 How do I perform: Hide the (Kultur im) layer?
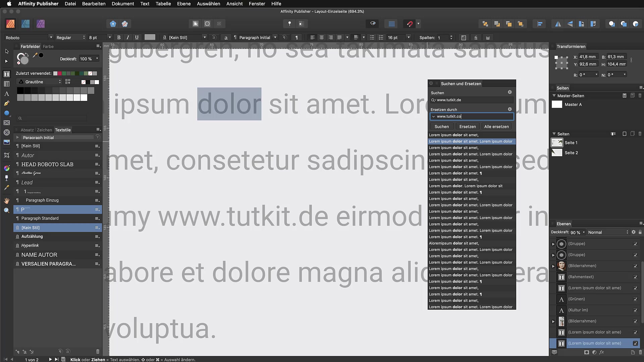click(x=635, y=310)
